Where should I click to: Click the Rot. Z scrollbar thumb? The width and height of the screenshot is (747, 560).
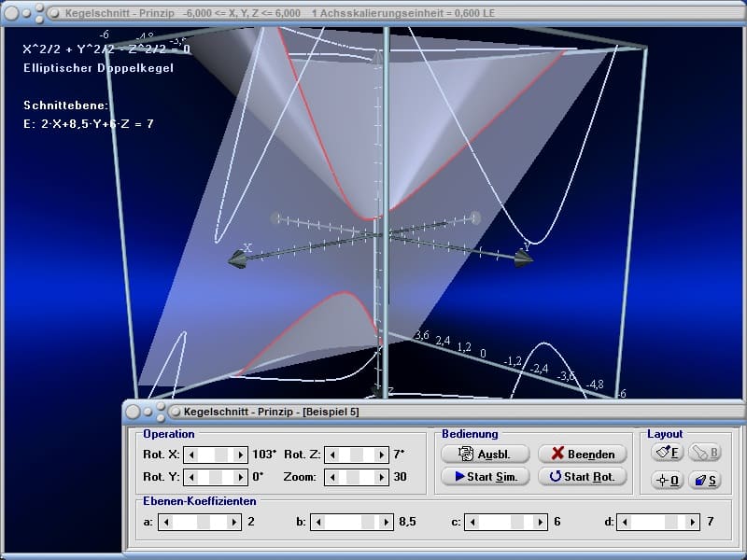pyautogui.click(x=357, y=455)
